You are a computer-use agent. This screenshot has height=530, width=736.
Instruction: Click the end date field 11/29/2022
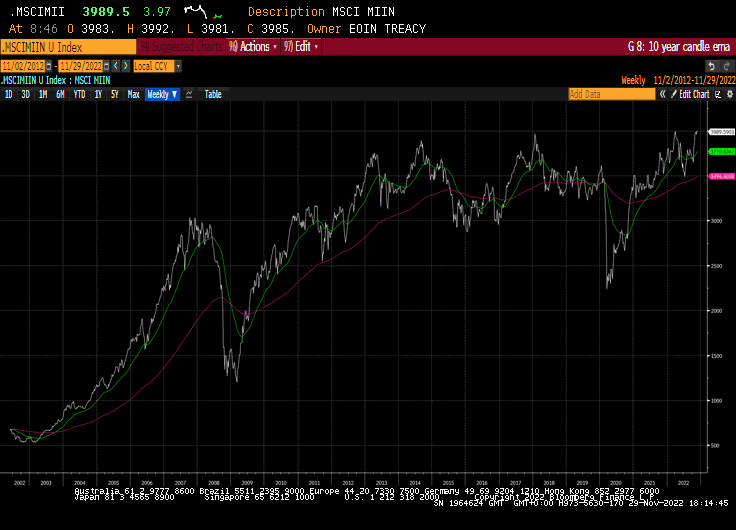[81, 66]
